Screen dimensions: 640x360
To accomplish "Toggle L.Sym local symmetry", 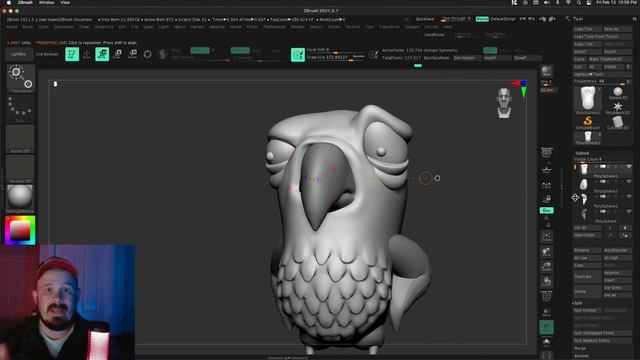I will click(x=547, y=184).
